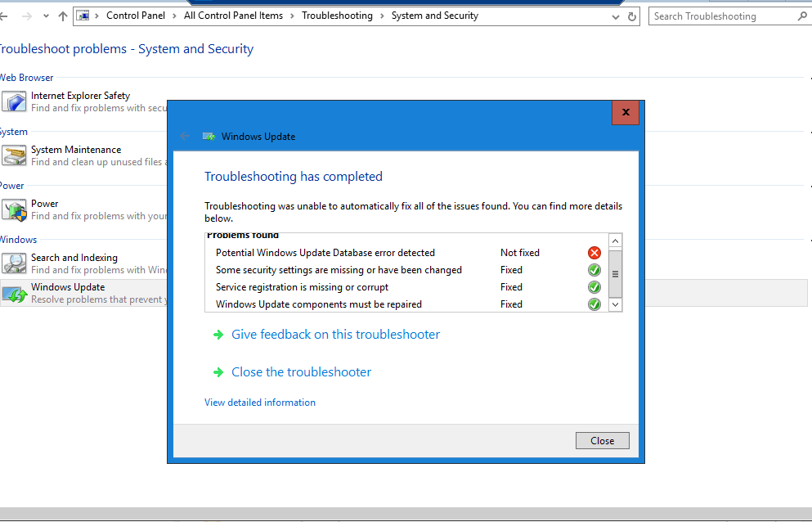Click green check beside Service registration row
The height and width of the screenshot is (522, 812).
point(594,287)
